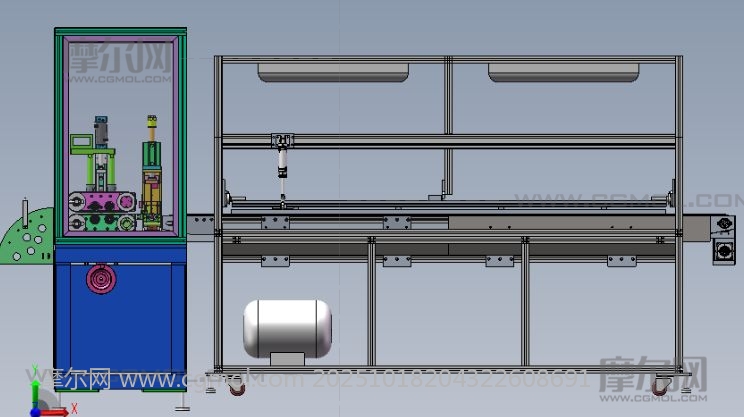Click the bottom-right caster wheel
This screenshot has height=417, width=744.
click(660, 385)
